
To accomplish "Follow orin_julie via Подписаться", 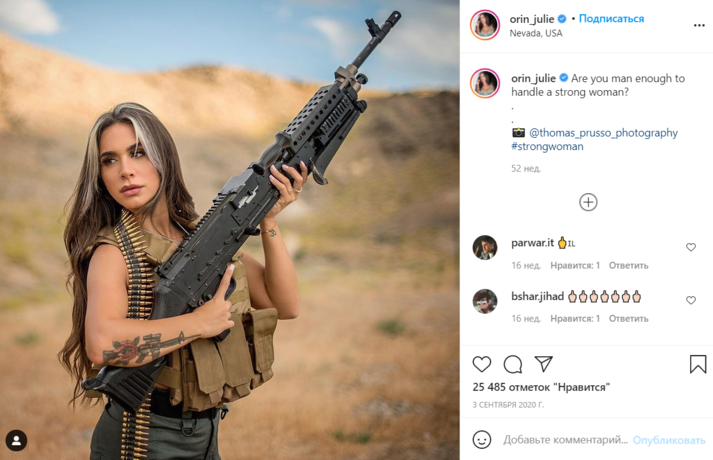I will pyautogui.click(x=611, y=19).
